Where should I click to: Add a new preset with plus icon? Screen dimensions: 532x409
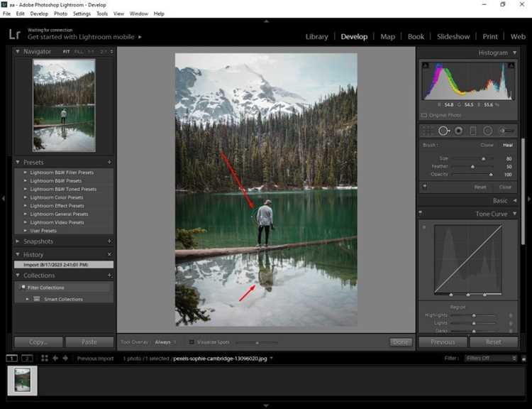[x=109, y=162]
